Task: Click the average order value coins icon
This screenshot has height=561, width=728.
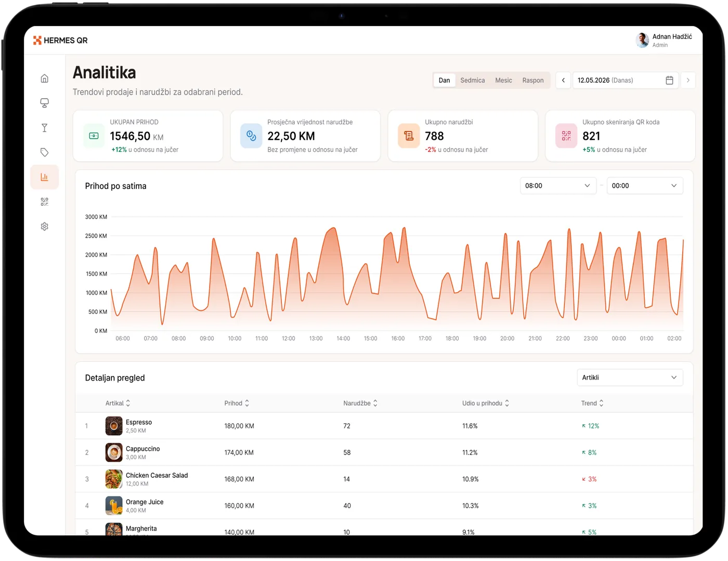Action: [251, 136]
